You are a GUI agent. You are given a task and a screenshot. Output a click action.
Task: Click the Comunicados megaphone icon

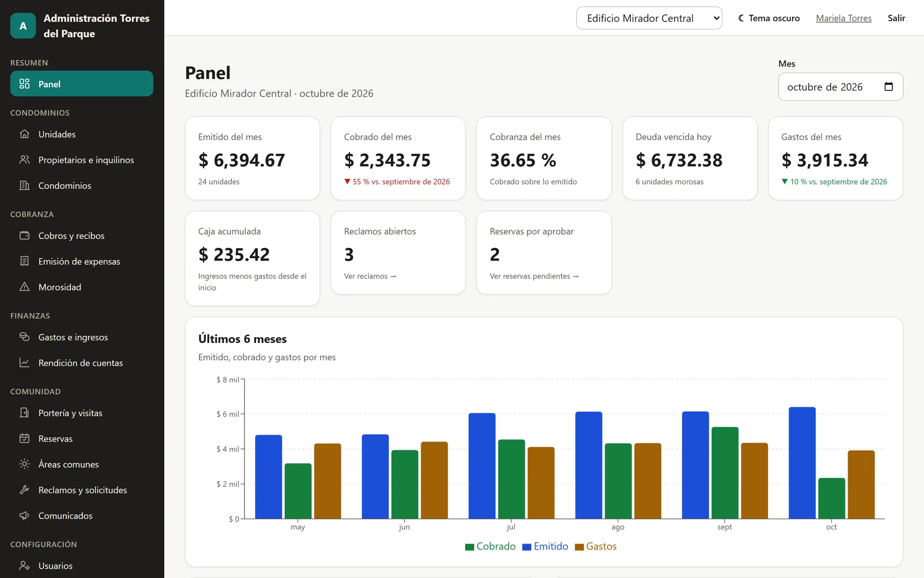pyautogui.click(x=25, y=515)
